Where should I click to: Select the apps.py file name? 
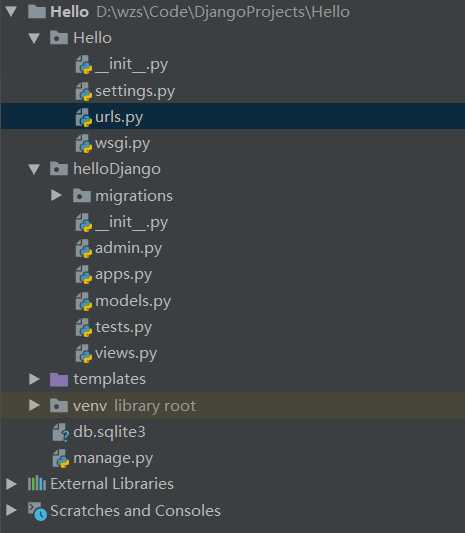point(123,275)
